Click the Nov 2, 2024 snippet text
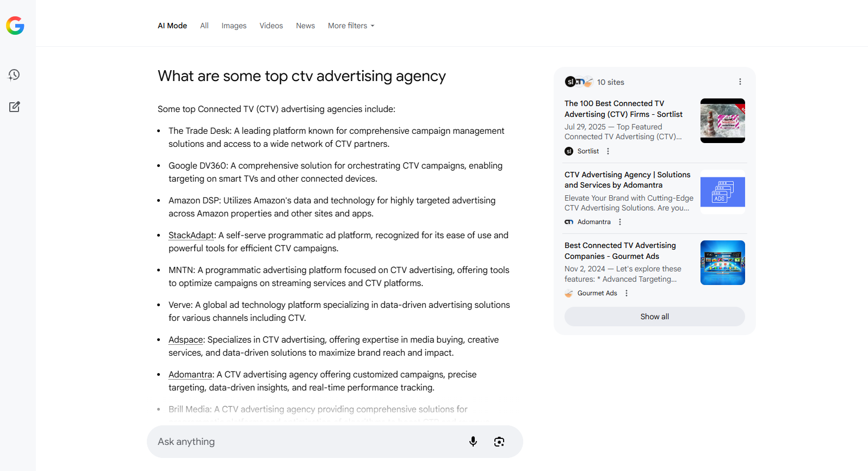Viewport: 868px width, 471px height. coord(623,274)
